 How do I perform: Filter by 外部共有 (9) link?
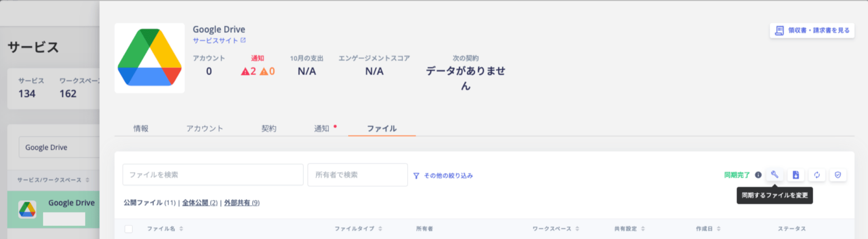click(x=242, y=203)
